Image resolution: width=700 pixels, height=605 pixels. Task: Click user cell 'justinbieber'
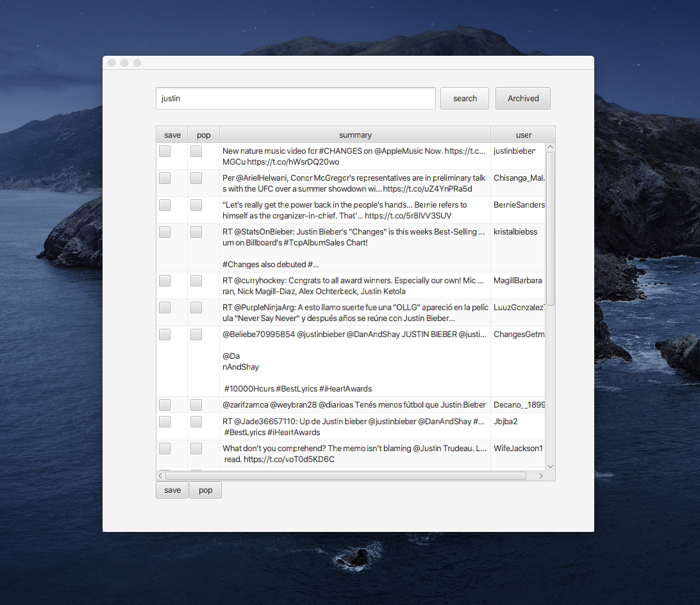[x=518, y=156]
